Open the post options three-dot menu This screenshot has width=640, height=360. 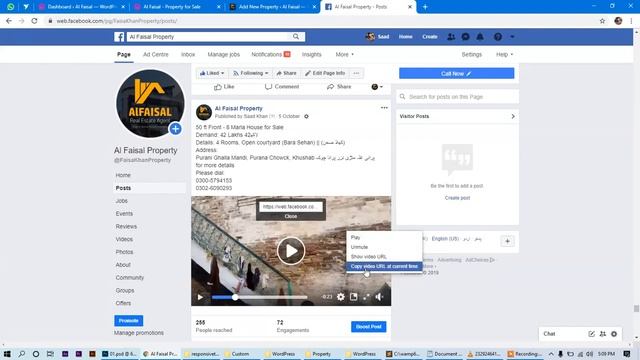[x=384, y=108]
